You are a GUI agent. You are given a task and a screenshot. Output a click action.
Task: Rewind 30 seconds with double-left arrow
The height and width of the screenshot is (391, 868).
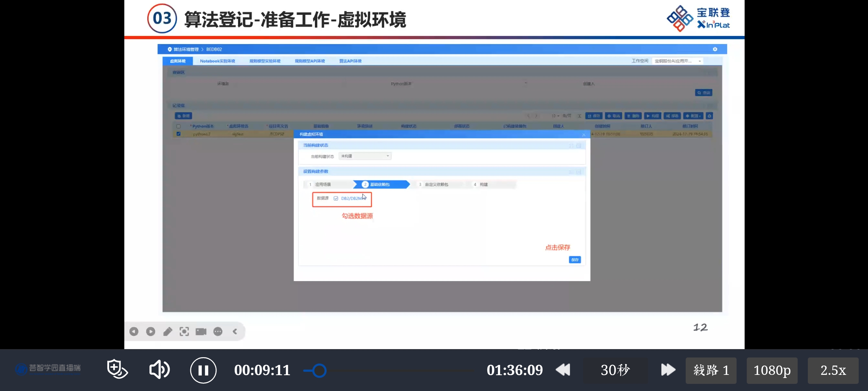[x=563, y=370]
